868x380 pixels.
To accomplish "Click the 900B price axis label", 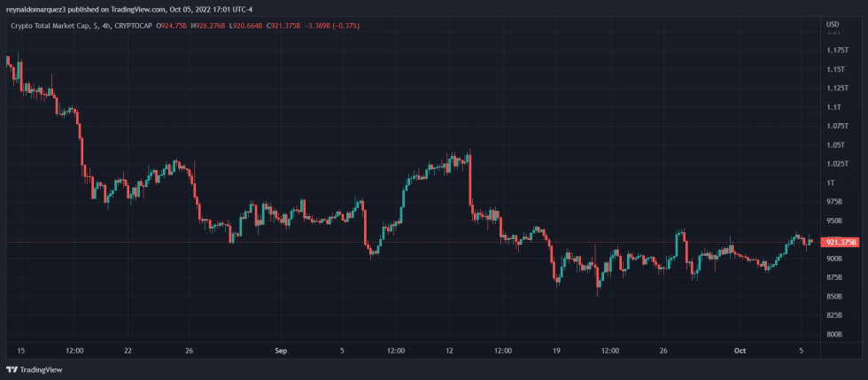I will pos(835,259).
